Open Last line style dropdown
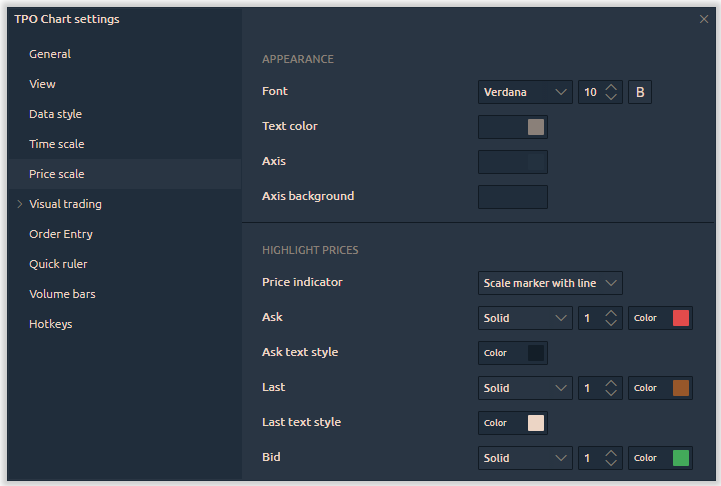The width and height of the screenshot is (721, 486). [525, 388]
